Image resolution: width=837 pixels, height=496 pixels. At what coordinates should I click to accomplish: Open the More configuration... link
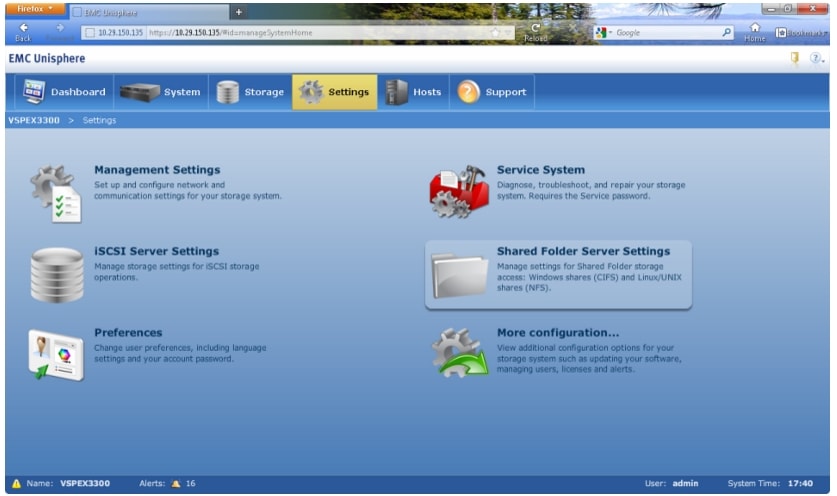point(558,333)
